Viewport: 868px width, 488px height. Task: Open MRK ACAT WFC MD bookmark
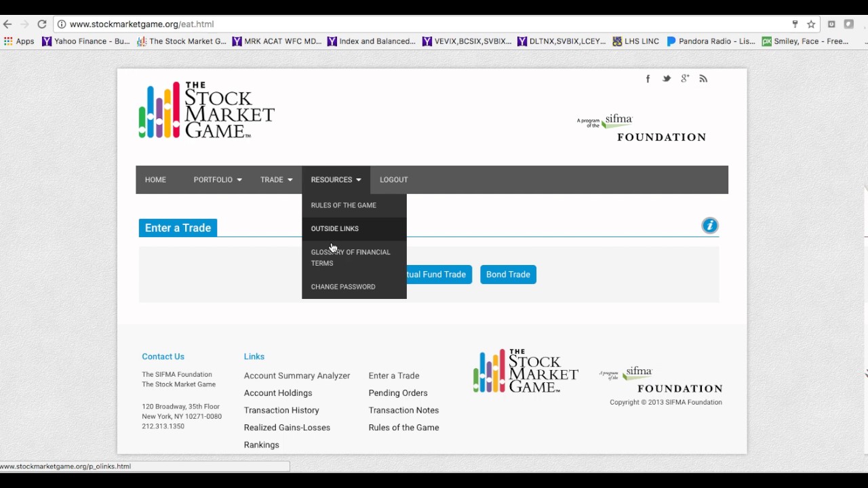tap(277, 41)
